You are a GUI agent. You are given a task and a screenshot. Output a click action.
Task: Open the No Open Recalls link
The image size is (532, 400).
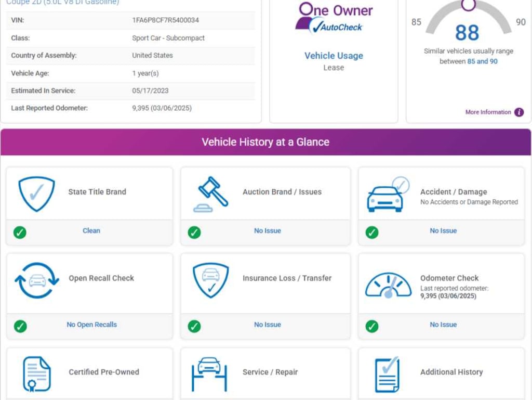(91, 325)
